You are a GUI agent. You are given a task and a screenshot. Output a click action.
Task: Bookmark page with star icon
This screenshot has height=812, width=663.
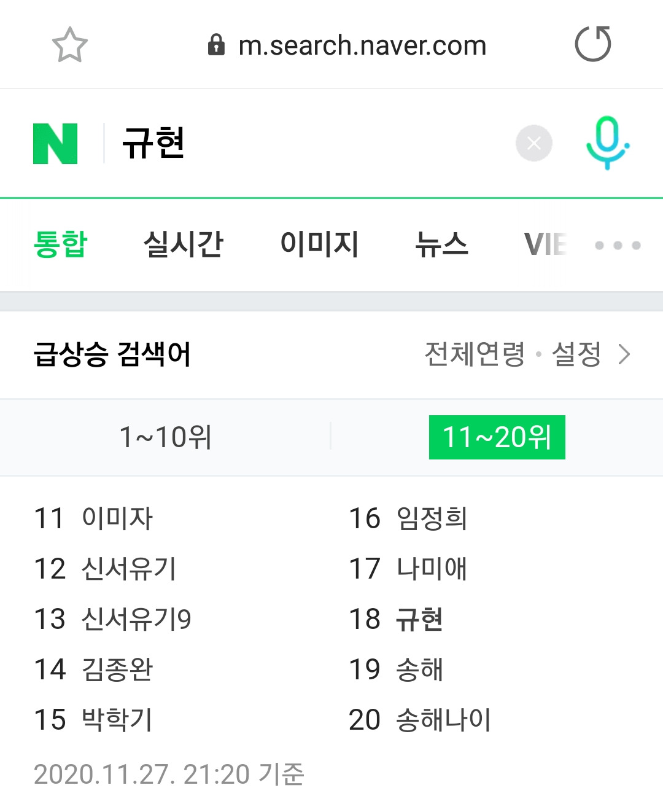click(x=69, y=45)
